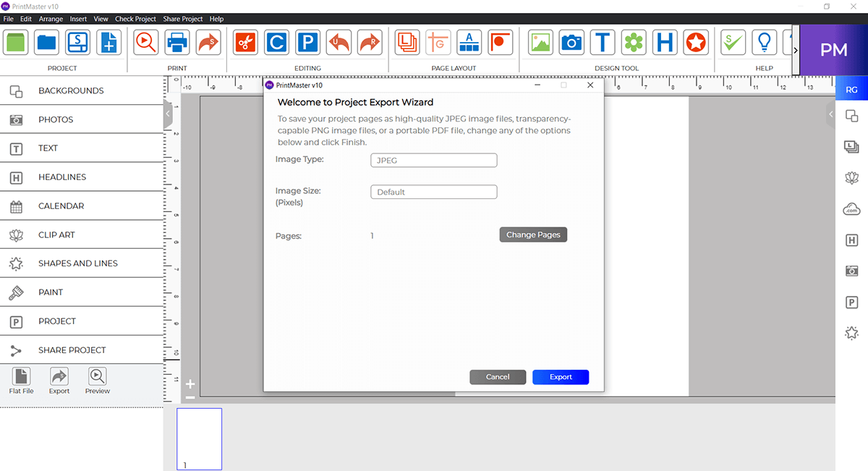
Task: Select the Cut tool in the Editing group
Action: 244,42
